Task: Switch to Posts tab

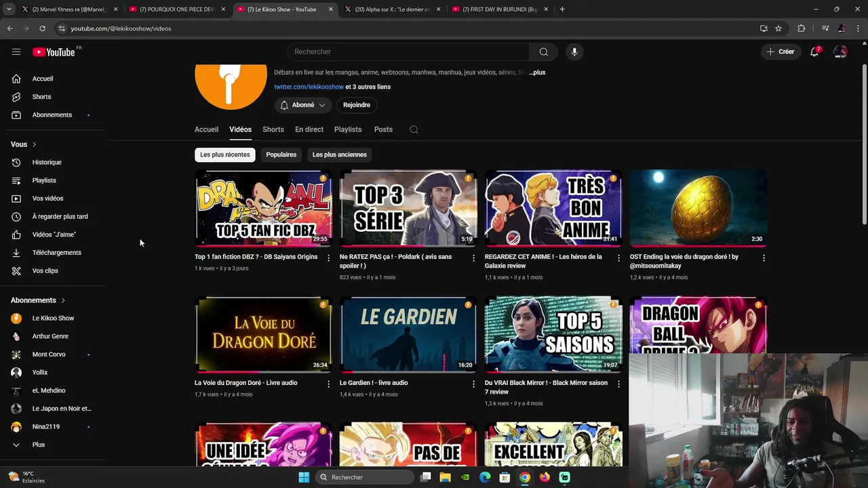Action: (383, 129)
